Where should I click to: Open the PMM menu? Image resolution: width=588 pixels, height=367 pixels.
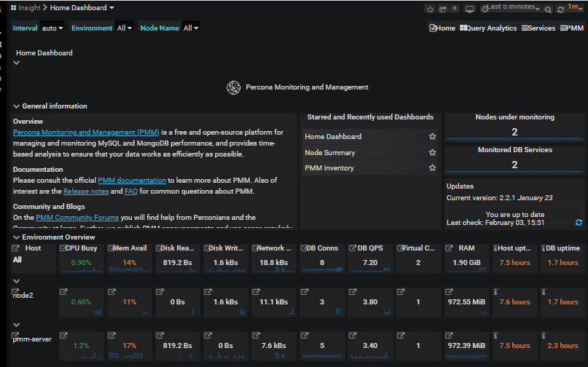pyautogui.click(x=572, y=28)
